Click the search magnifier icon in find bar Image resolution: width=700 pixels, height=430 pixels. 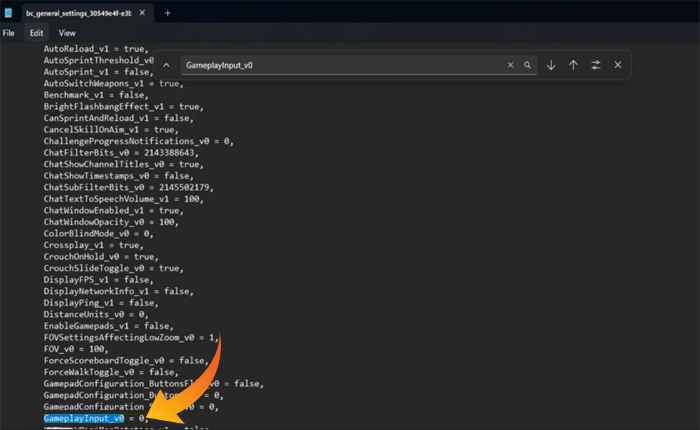[527, 65]
